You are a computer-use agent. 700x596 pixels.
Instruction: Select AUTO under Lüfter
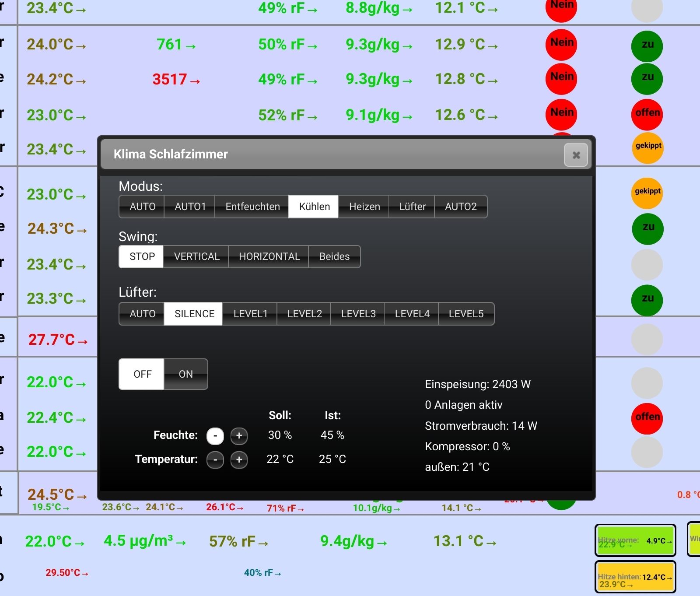(x=142, y=314)
